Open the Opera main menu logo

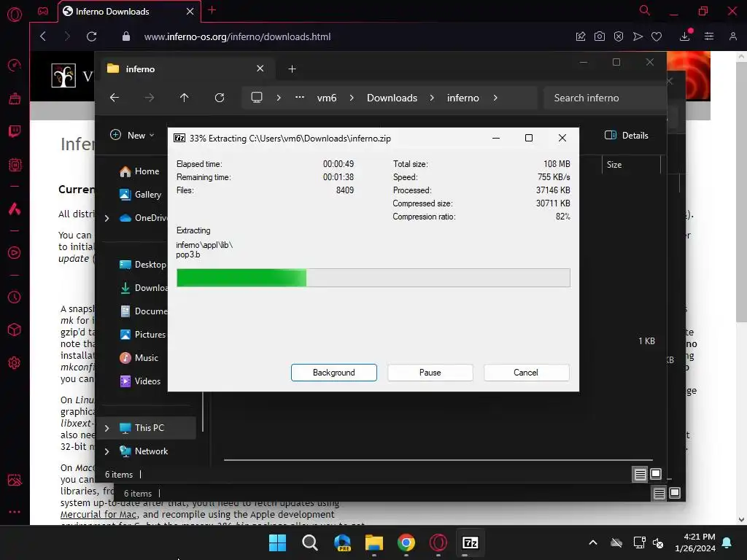[x=15, y=15]
